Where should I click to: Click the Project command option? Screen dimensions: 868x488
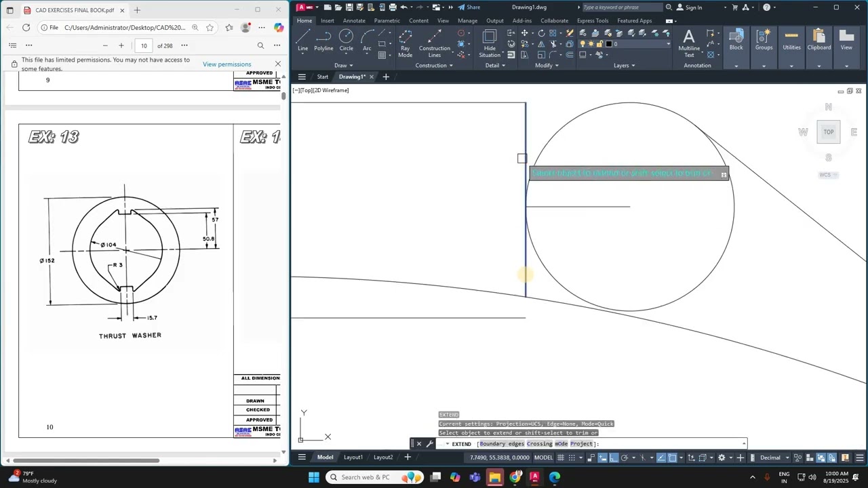(581, 444)
